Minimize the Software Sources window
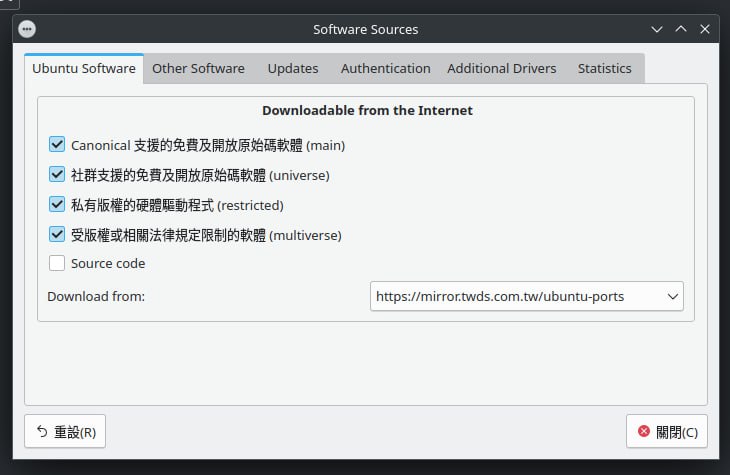 [x=657, y=29]
